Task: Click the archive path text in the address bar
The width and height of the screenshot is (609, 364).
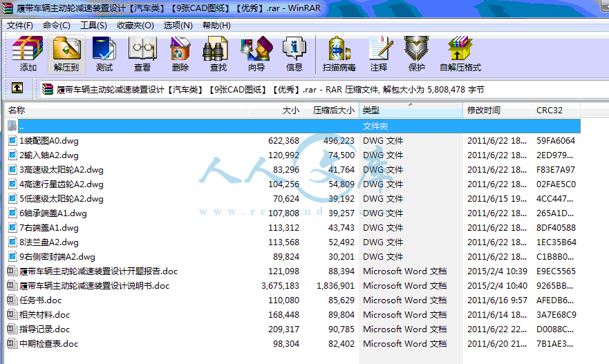Action: 270,90
